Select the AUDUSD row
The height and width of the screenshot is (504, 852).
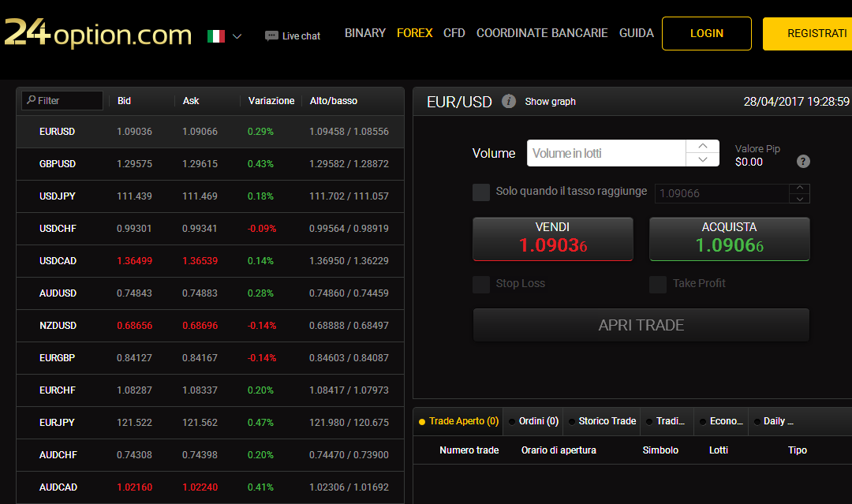(x=211, y=293)
